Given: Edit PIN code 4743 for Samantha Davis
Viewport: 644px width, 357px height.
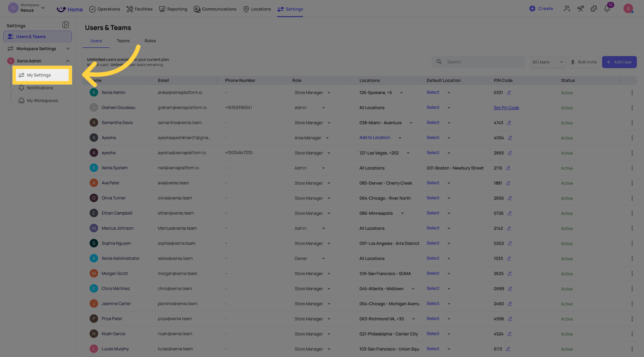Looking at the screenshot, I should click(509, 123).
